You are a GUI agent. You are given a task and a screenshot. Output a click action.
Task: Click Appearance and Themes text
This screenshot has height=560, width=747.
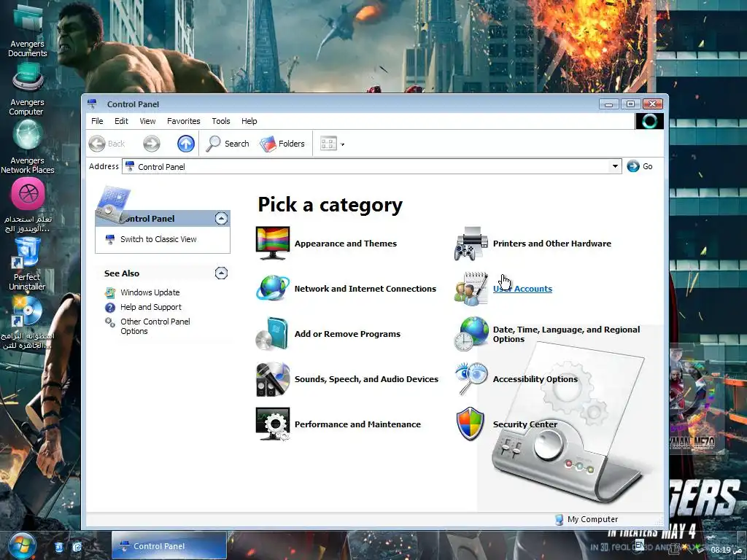click(345, 244)
